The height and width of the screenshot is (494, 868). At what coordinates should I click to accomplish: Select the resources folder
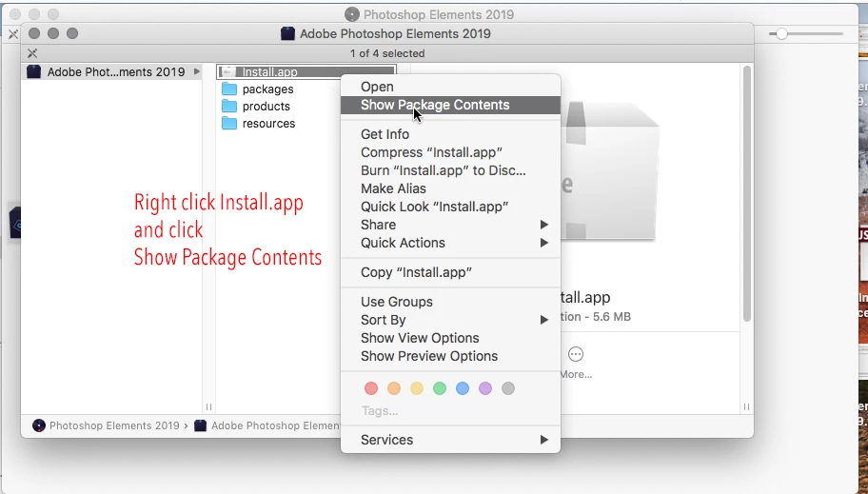[268, 124]
